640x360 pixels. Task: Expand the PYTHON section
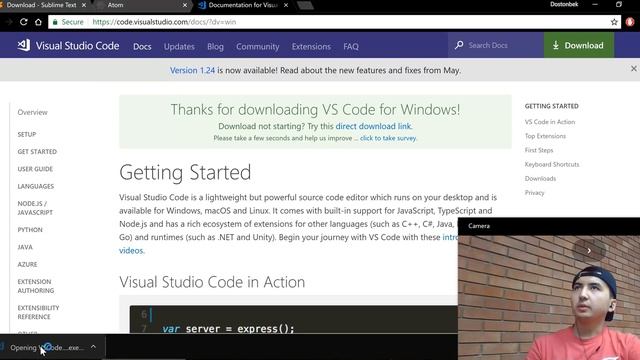tap(30, 230)
